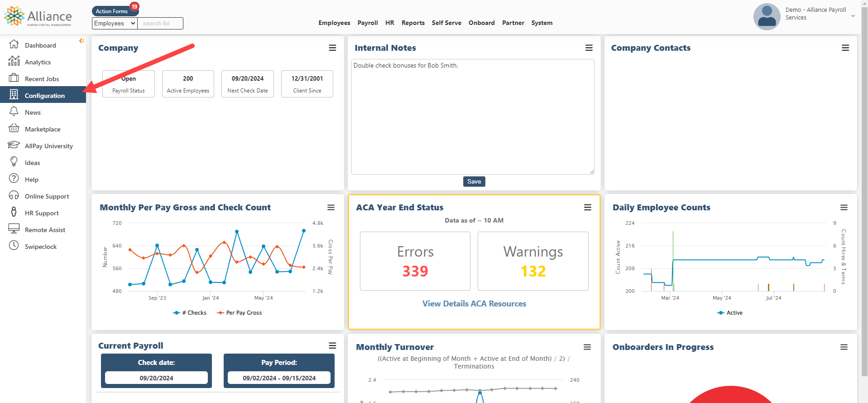Image resolution: width=868 pixels, height=403 pixels.
Task: Open Daily Employee Counts panel menu
Action: [x=844, y=208]
